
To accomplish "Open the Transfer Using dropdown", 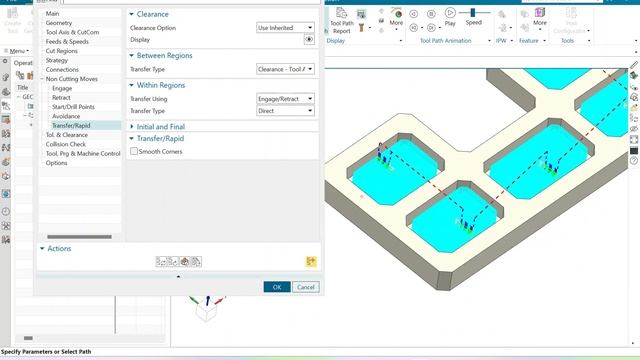I will click(285, 99).
